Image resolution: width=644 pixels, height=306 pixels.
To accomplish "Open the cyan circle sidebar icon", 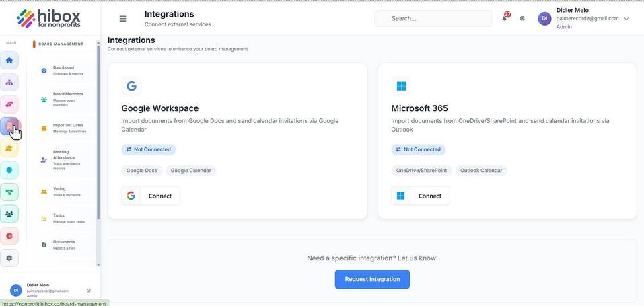I will coord(9,170).
